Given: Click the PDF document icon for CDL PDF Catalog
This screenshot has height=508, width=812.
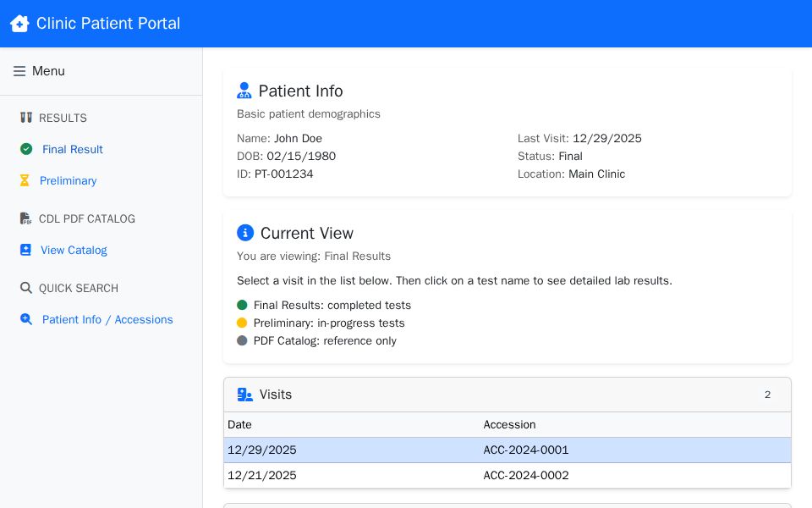Looking at the screenshot, I should pyautogui.click(x=24, y=218).
